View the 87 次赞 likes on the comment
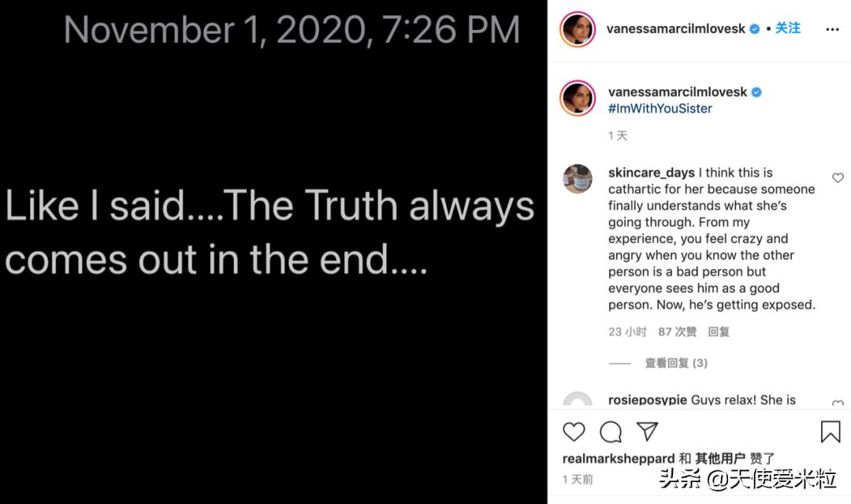The width and height of the screenshot is (851, 504). pyautogui.click(x=678, y=332)
